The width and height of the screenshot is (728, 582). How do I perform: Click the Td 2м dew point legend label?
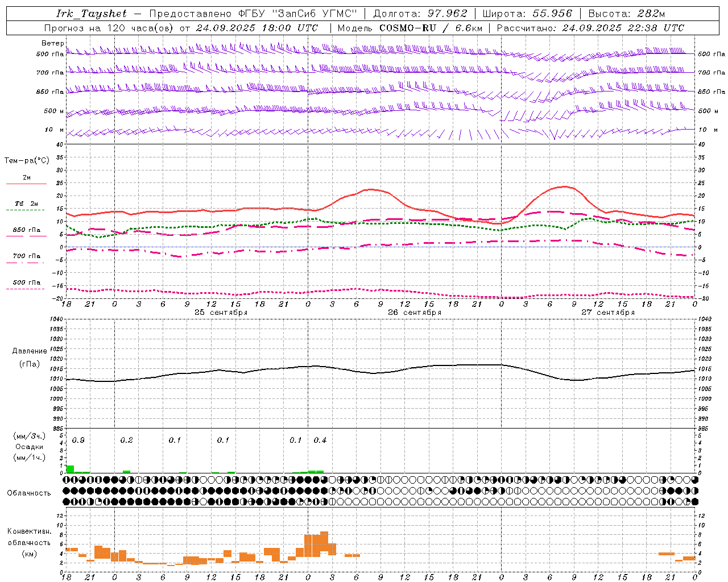(27, 203)
